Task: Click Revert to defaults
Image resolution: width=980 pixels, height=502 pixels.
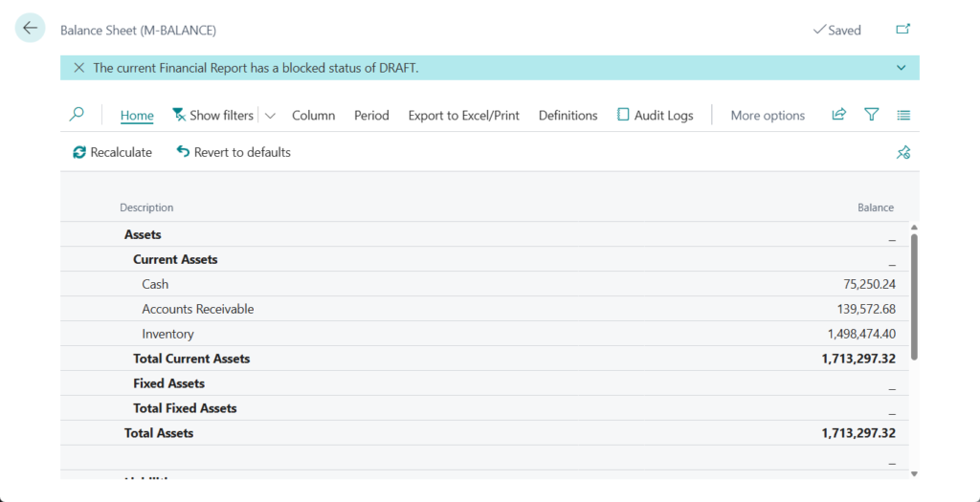Action: 234,152
